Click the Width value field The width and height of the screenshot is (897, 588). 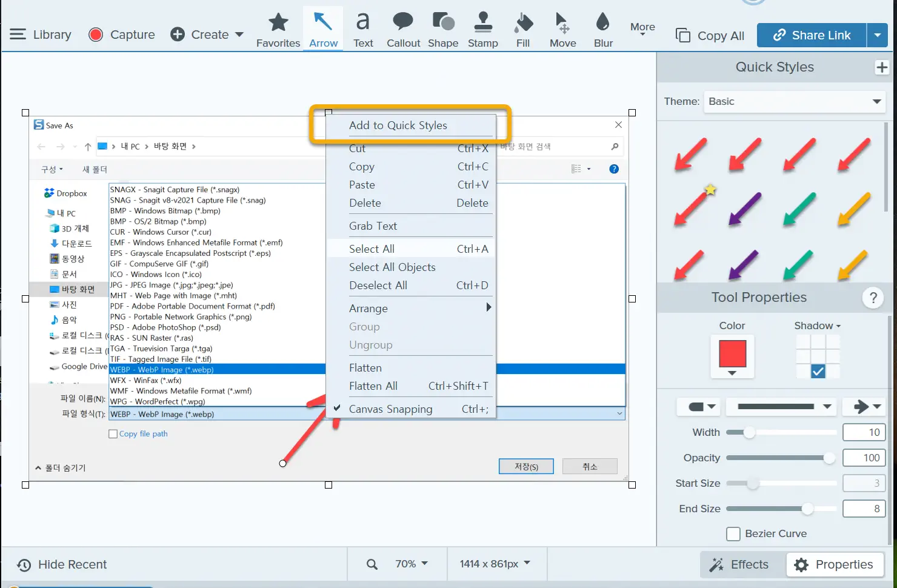click(x=864, y=432)
